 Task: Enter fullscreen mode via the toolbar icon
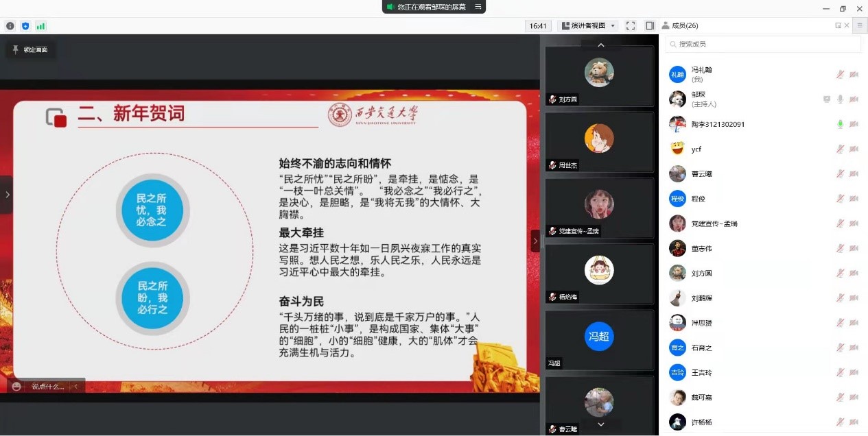631,25
